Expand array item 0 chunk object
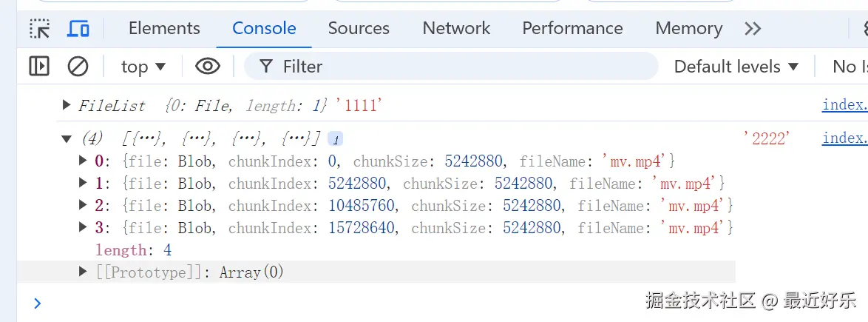 [83, 161]
